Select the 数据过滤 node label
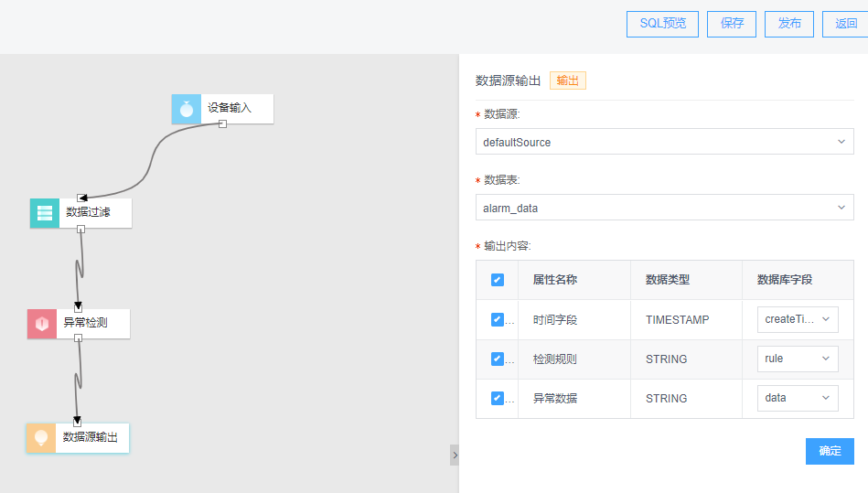This screenshot has height=493, width=868. point(88,212)
